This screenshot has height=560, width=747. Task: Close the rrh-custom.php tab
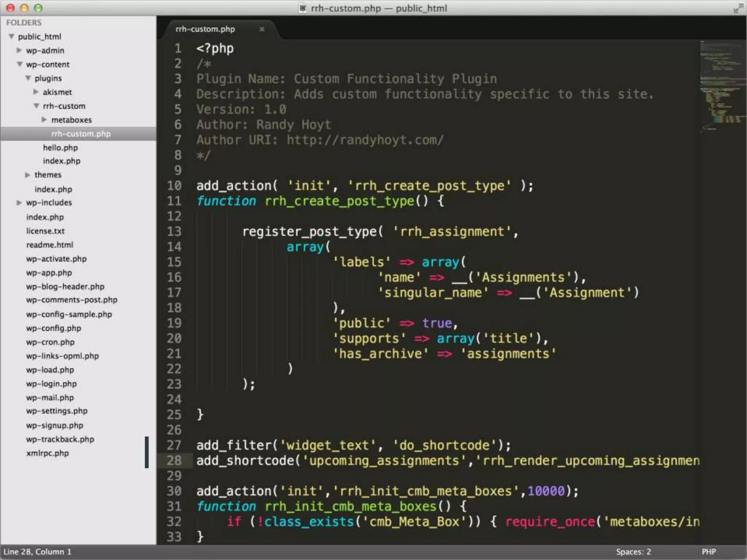click(262, 29)
